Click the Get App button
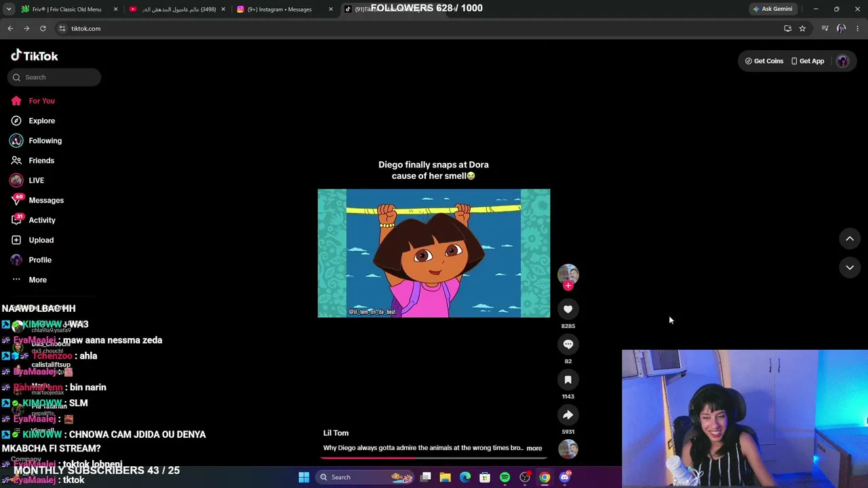 click(807, 61)
